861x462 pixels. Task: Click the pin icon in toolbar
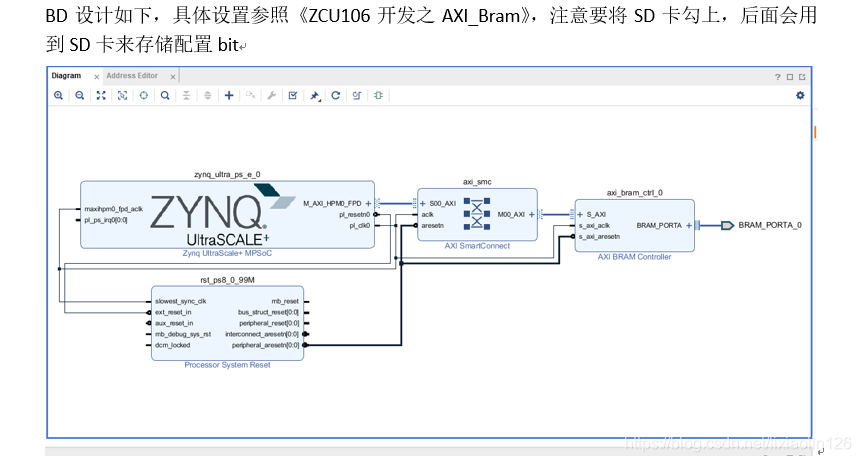[315, 96]
